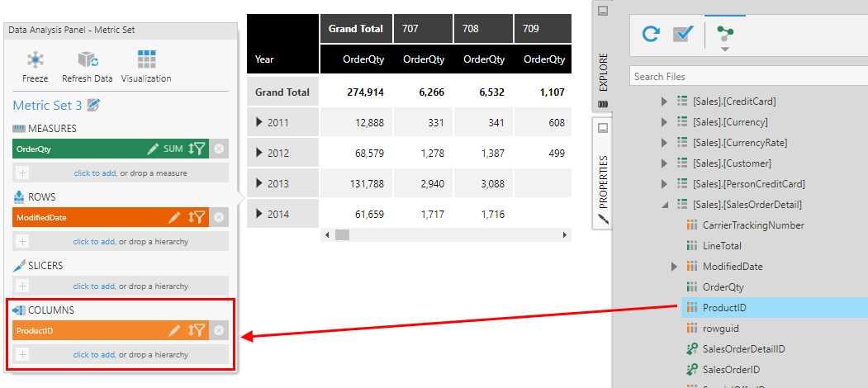Click the Refresh Data icon

point(88,61)
